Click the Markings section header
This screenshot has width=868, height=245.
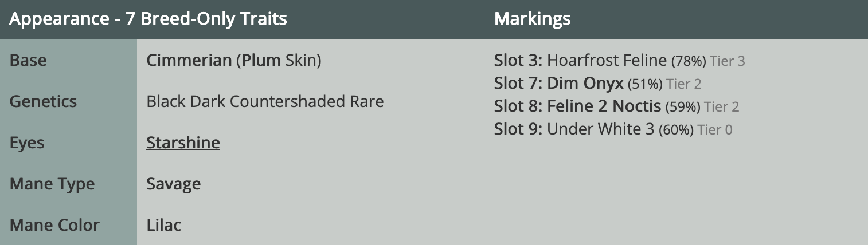[532, 19]
